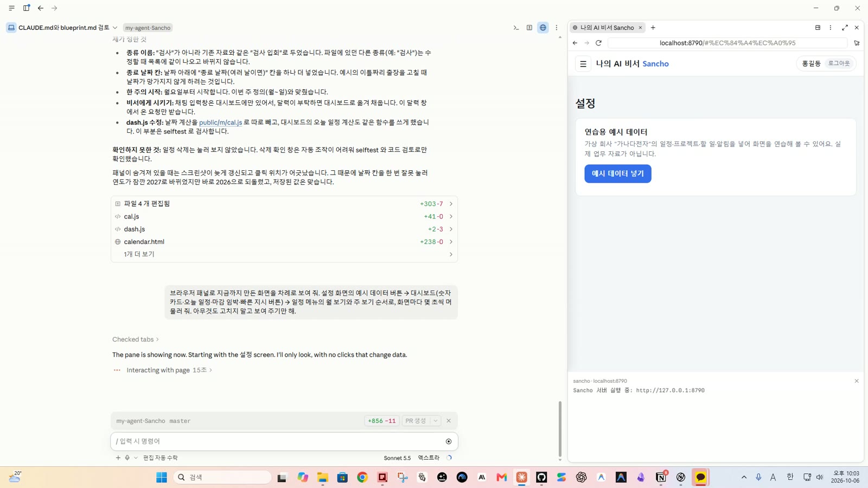Image resolution: width=868 pixels, height=488 pixels.
Task: Close the sancho localhost:8790 console panel
Action: tap(857, 381)
